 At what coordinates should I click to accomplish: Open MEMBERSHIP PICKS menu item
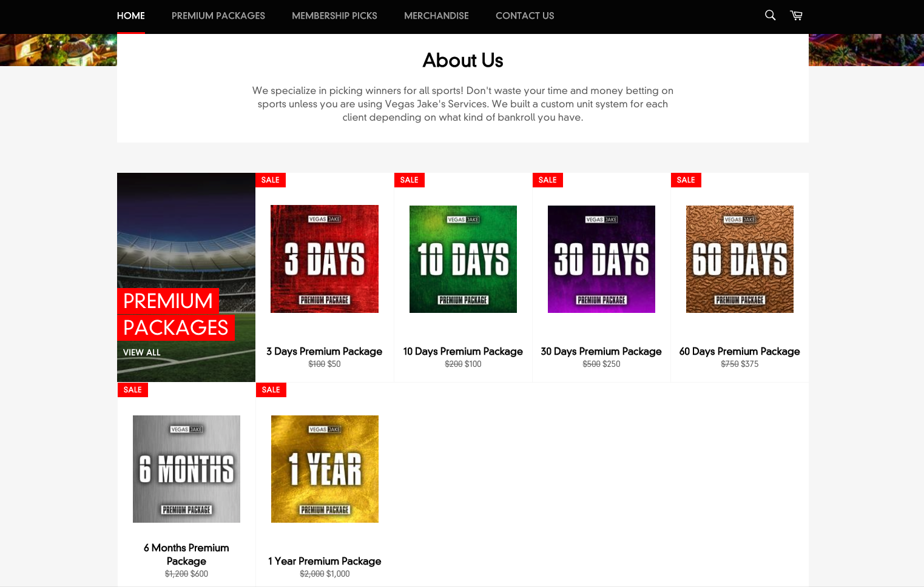(x=334, y=16)
